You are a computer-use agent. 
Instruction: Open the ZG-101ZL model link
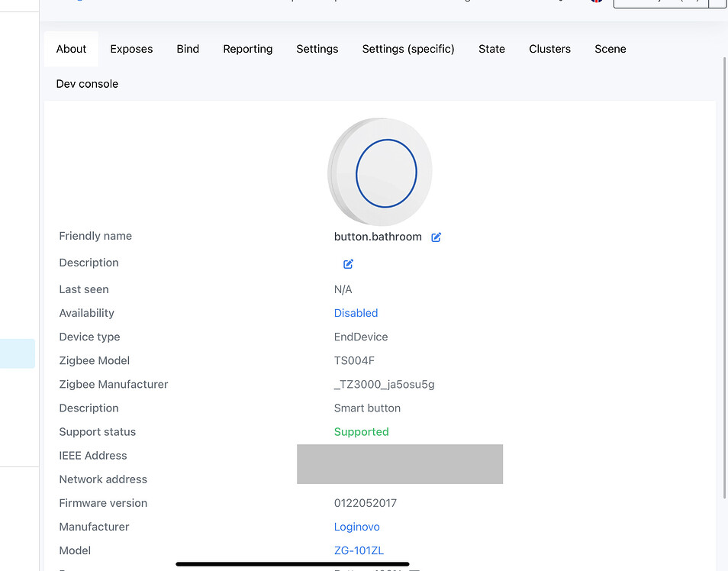click(x=359, y=550)
